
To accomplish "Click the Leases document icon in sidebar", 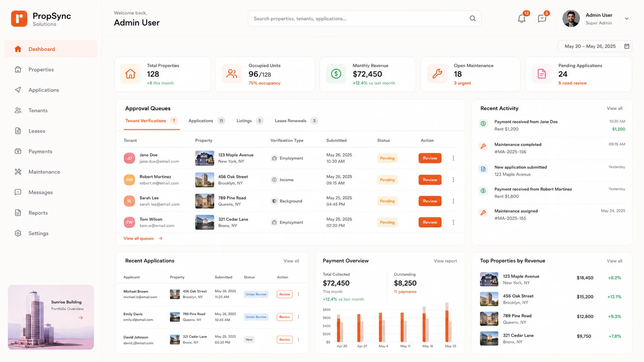I will coord(18,131).
